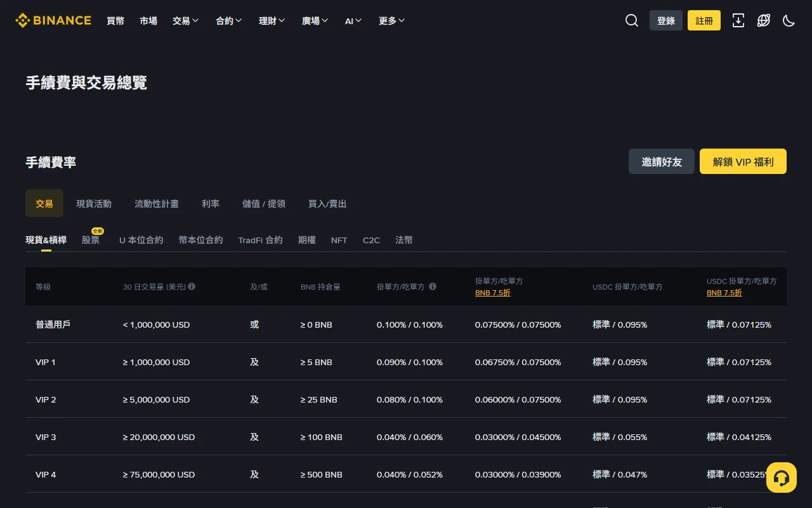Click the '0.090% / 0.100%' fee cell
The height and width of the screenshot is (508, 812).
[410, 362]
